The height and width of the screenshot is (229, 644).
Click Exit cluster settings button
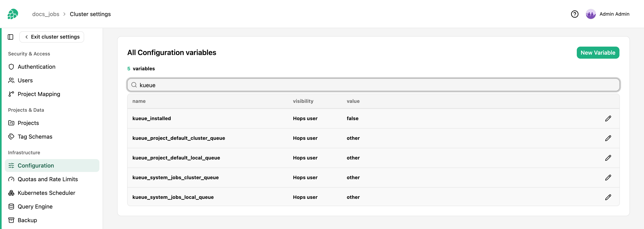point(52,37)
